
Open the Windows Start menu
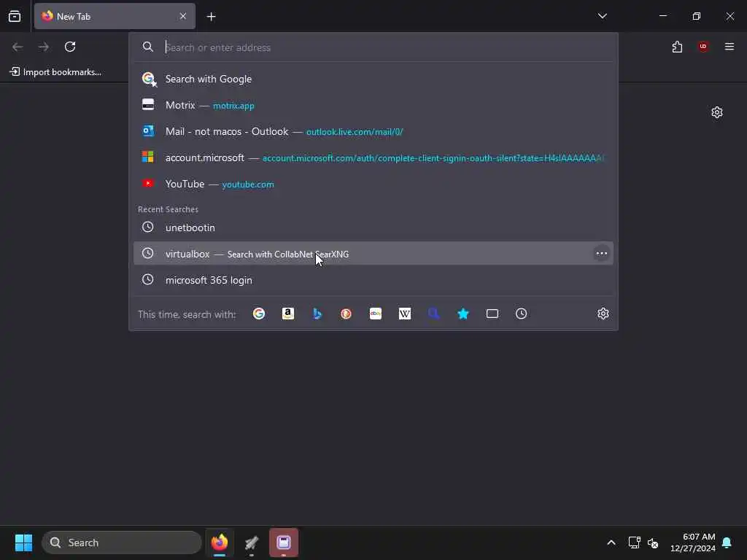24,542
